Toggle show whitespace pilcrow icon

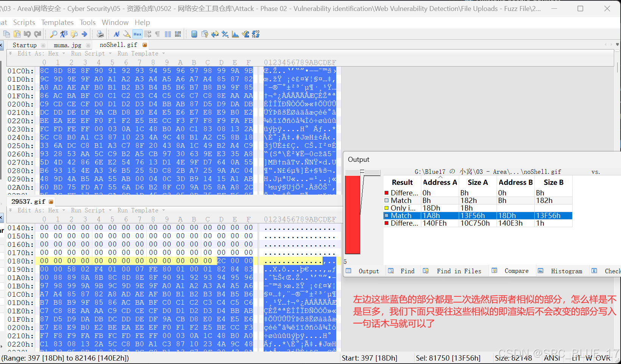tap(157, 34)
